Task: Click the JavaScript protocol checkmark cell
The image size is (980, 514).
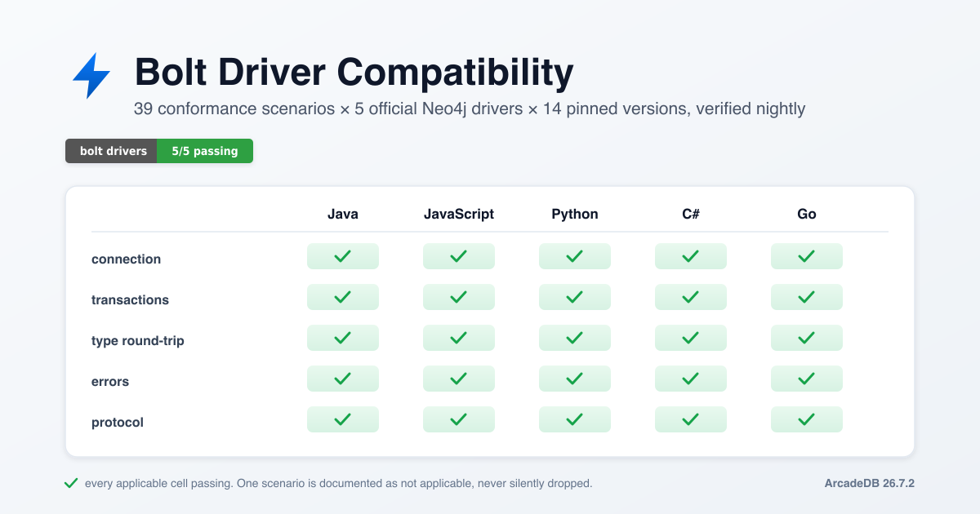Action: [x=459, y=419]
